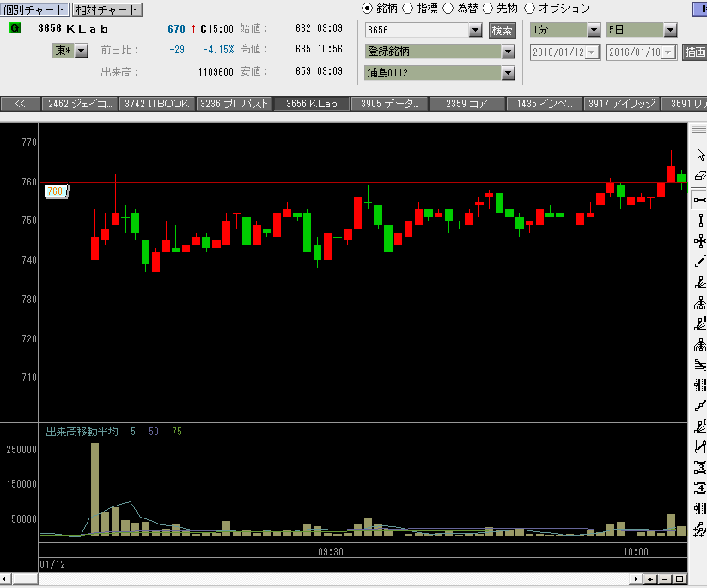Open the 5日 period dropdown
Screen dimensions: 707x588
coord(670,30)
